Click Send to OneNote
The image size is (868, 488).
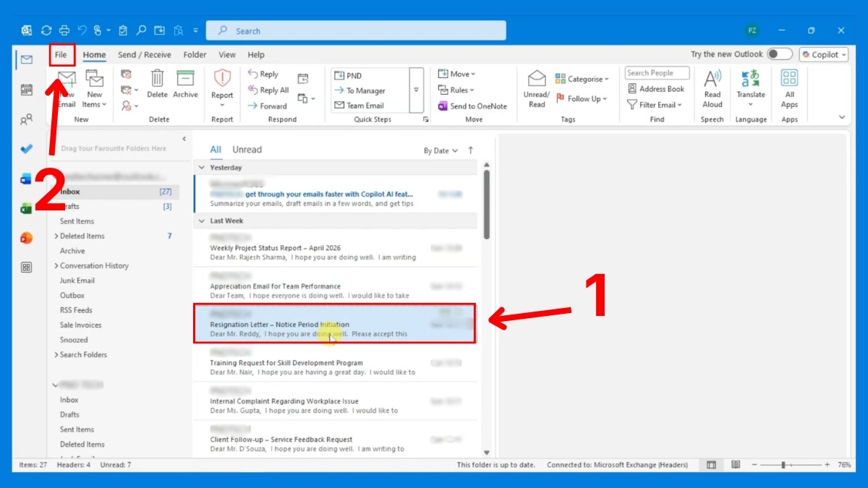472,106
